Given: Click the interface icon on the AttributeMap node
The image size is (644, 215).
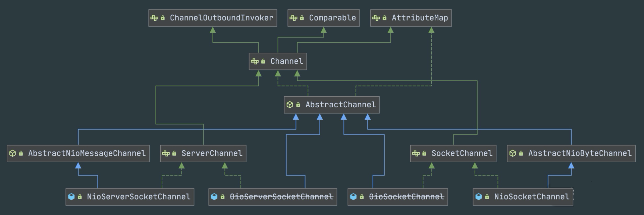Looking at the screenshot, I should (376, 18).
